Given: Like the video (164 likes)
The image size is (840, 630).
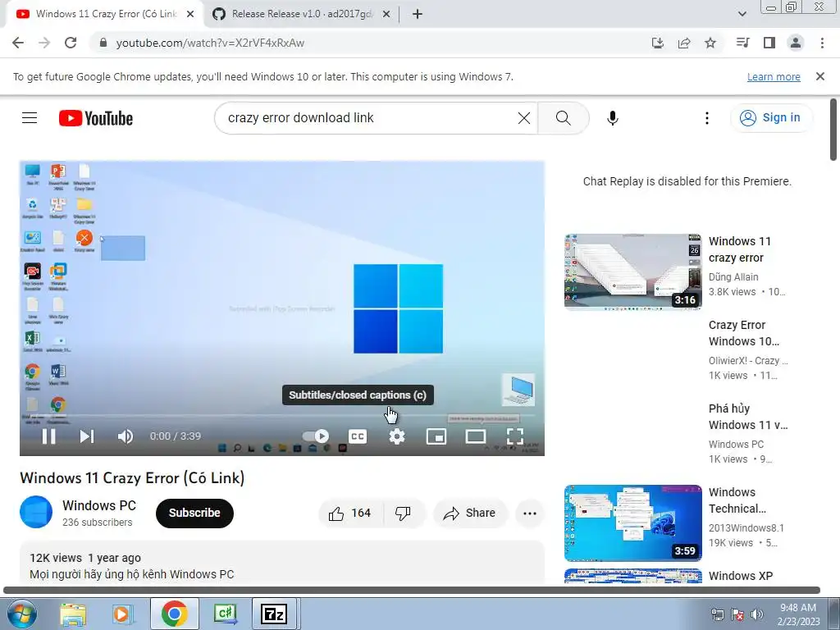Looking at the screenshot, I should point(351,514).
